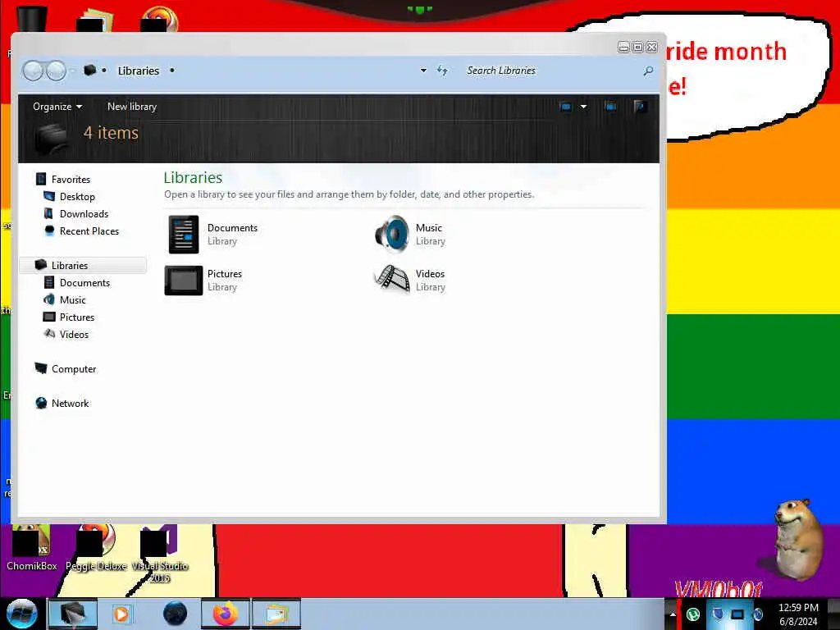Screen dimensions: 840x630
Task: Click the green uTorrent tray icon
Action: pos(693,614)
